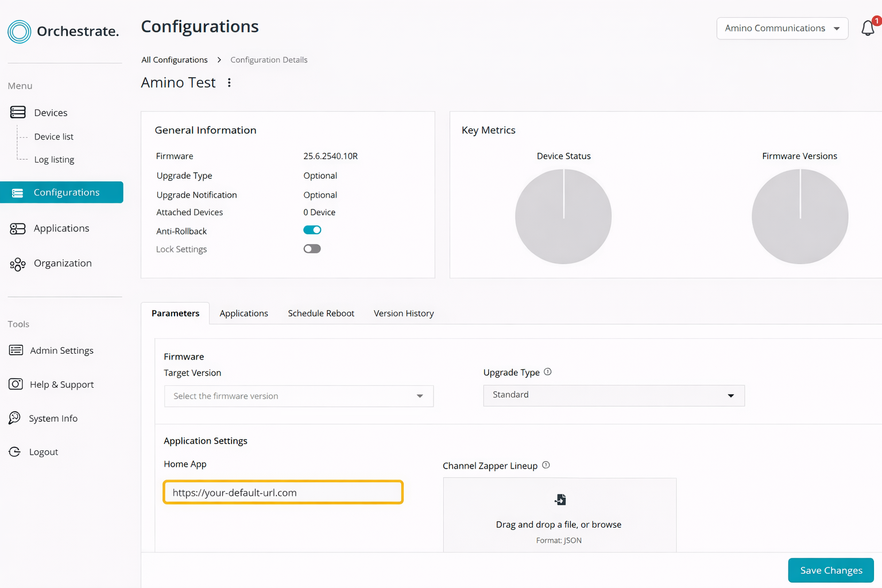Image resolution: width=882 pixels, height=588 pixels.
Task: Expand the Target Version firmware dropdown
Action: click(299, 396)
